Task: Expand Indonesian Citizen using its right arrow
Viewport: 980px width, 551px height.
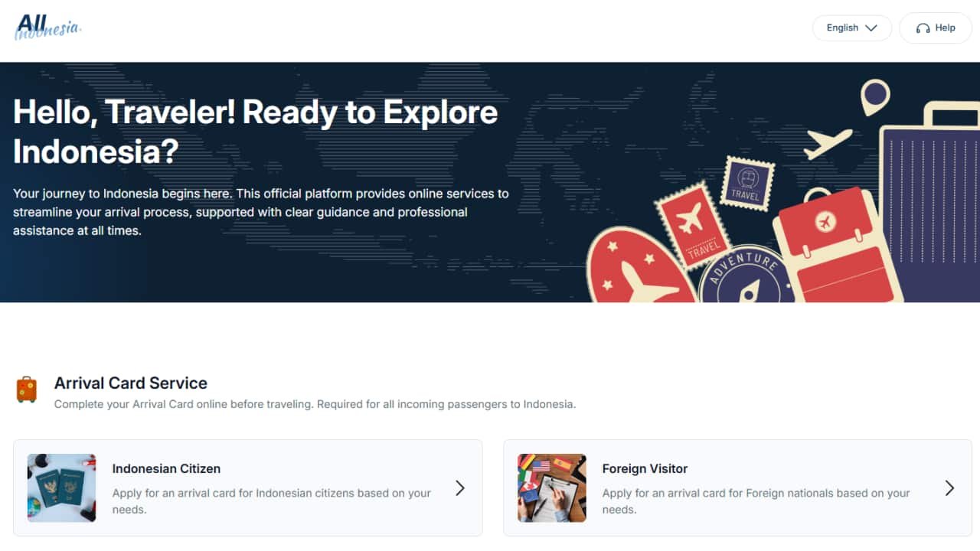Action: pyautogui.click(x=460, y=487)
